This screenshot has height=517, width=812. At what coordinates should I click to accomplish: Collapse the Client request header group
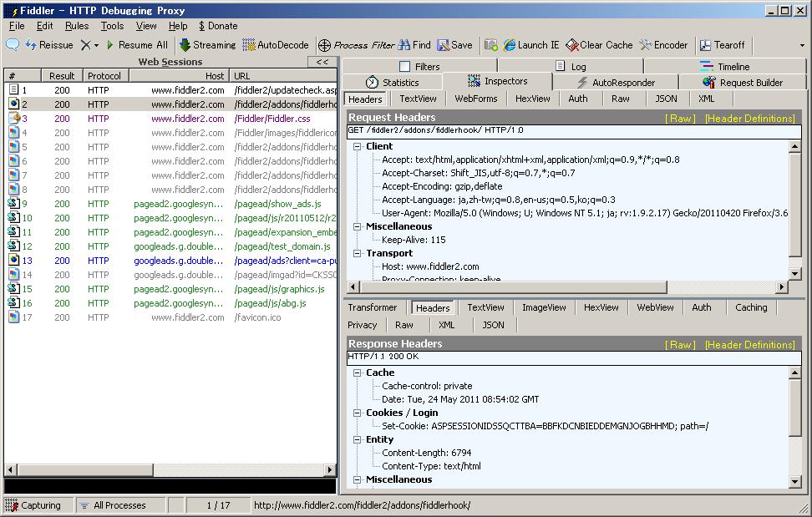pyautogui.click(x=358, y=146)
